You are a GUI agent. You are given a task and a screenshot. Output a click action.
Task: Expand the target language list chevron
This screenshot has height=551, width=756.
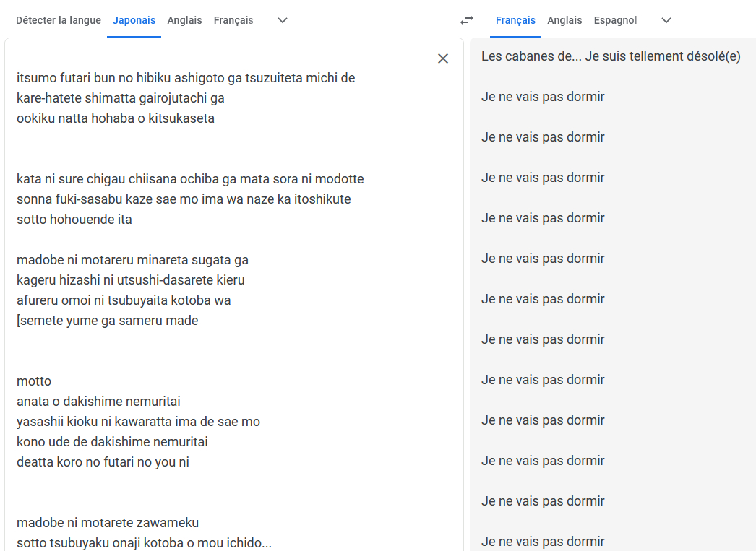coord(666,20)
